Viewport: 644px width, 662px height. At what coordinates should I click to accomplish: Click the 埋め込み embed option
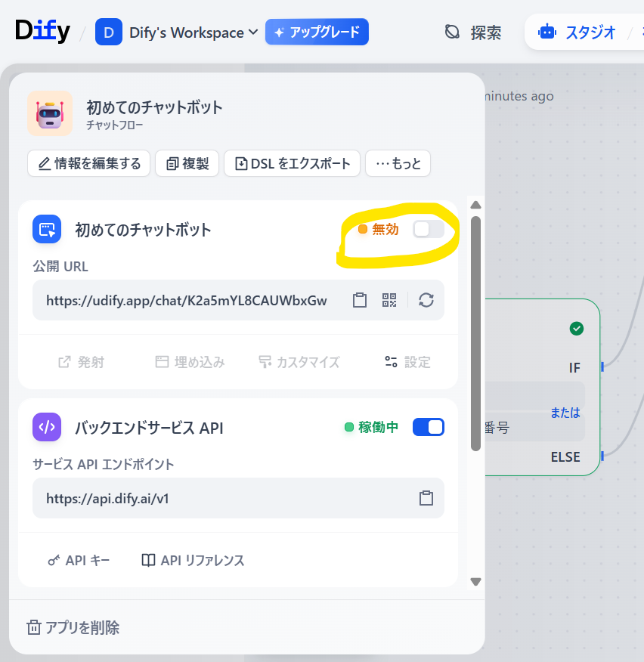pos(190,362)
